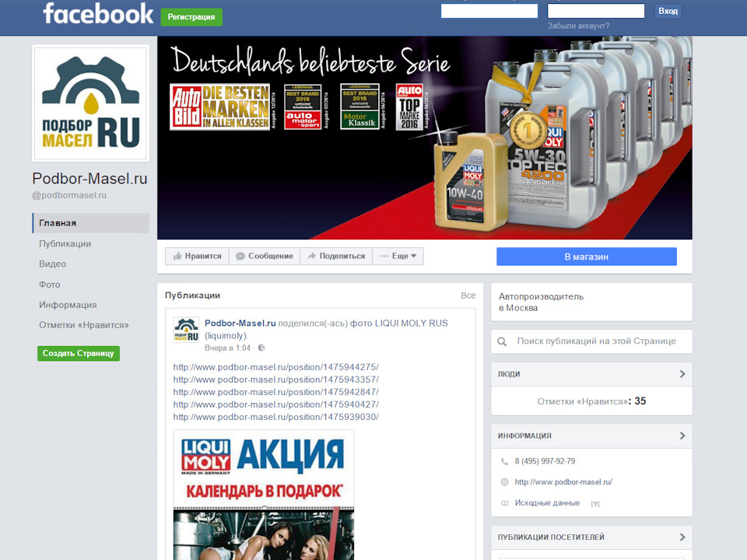Click the Podbor-Masel.ru profile picture logo
The image size is (747, 560).
pyautogui.click(x=90, y=103)
